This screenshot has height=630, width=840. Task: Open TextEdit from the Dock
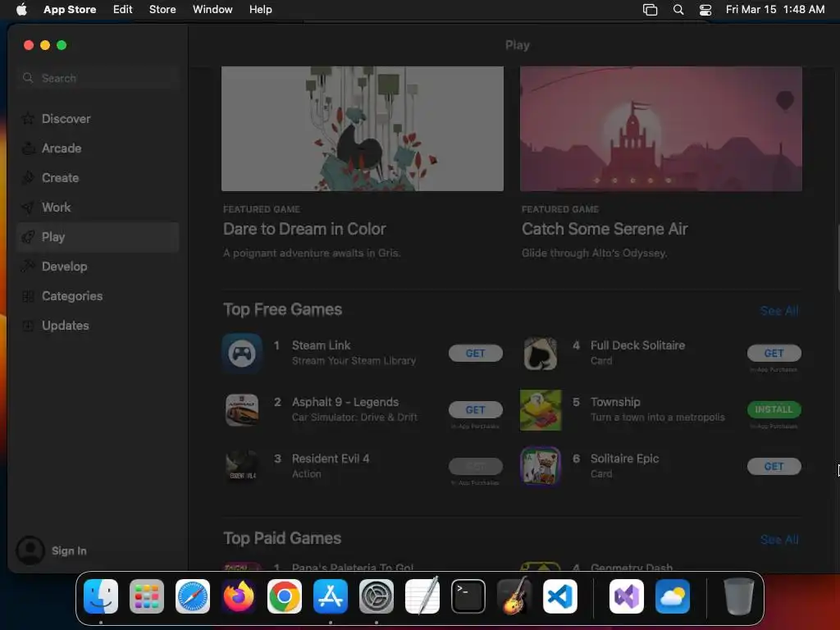coord(422,596)
